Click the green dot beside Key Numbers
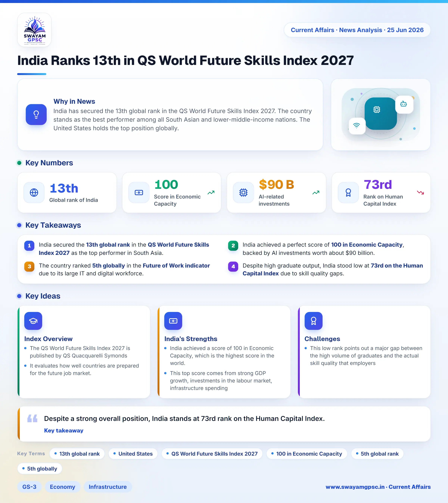 [x=19, y=163]
